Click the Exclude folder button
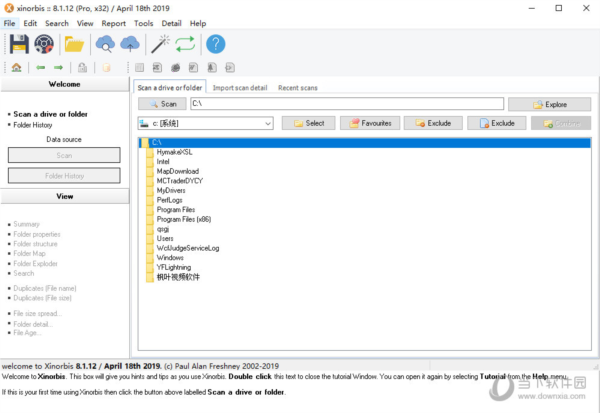Image resolution: width=600 pixels, height=413 pixels. pyautogui.click(x=433, y=123)
